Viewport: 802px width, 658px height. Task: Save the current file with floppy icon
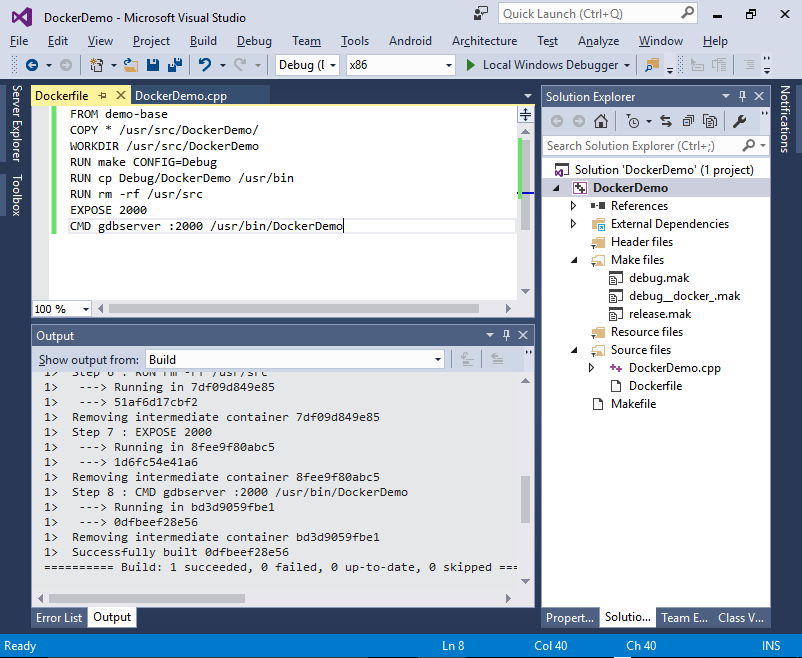[153, 65]
